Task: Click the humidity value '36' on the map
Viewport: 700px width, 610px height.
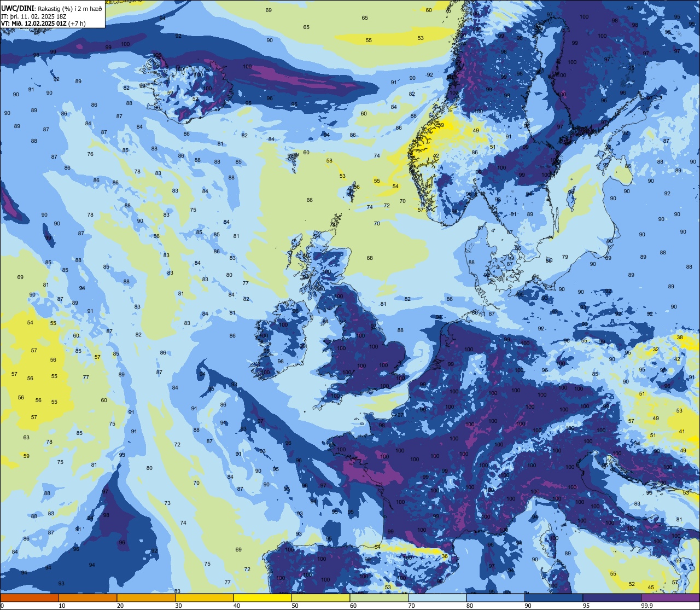Action: coord(445,556)
